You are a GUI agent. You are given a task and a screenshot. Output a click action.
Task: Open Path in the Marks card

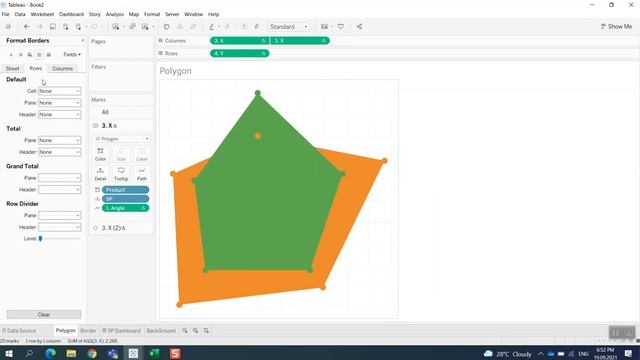tap(142, 174)
